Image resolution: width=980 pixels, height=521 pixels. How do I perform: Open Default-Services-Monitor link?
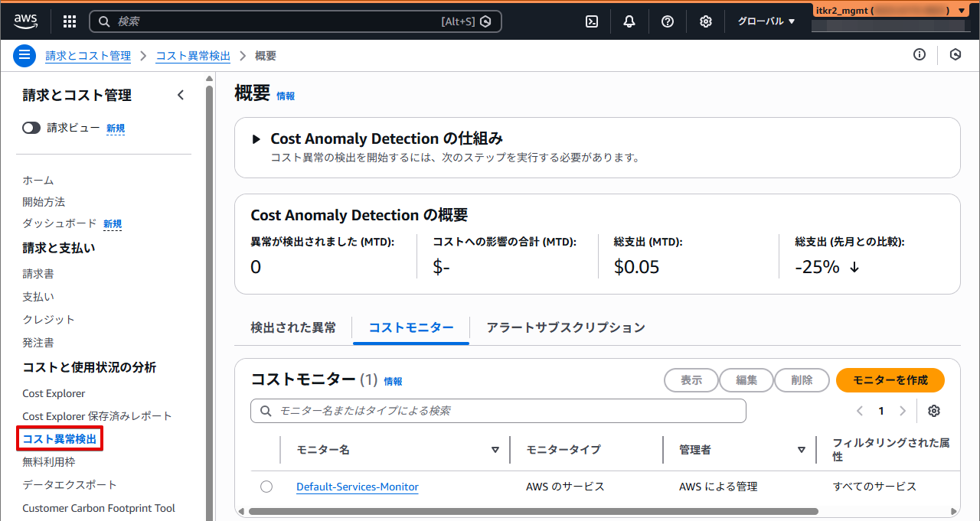tap(358, 487)
